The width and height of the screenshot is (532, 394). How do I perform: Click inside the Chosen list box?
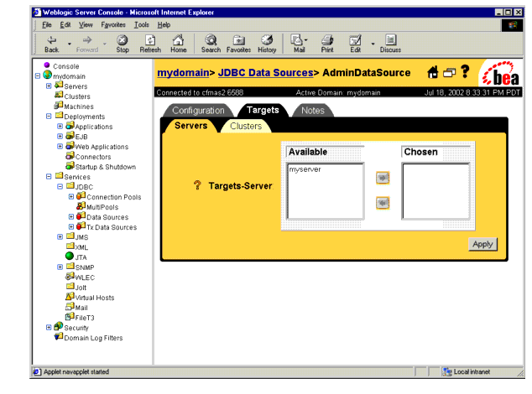coord(436,191)
